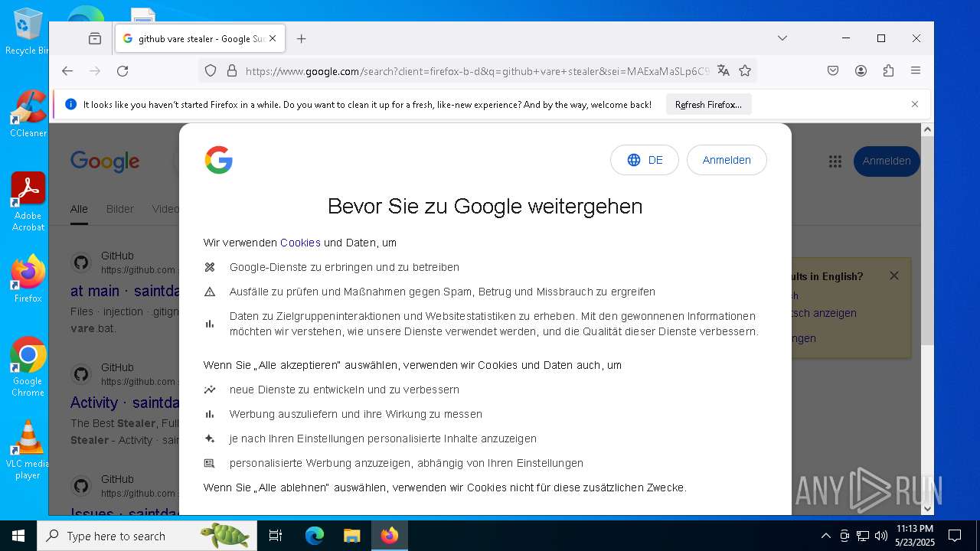Select VLC media player desktop shortcut
Viewport: 980px width, 551px height.
coord(28,449)
